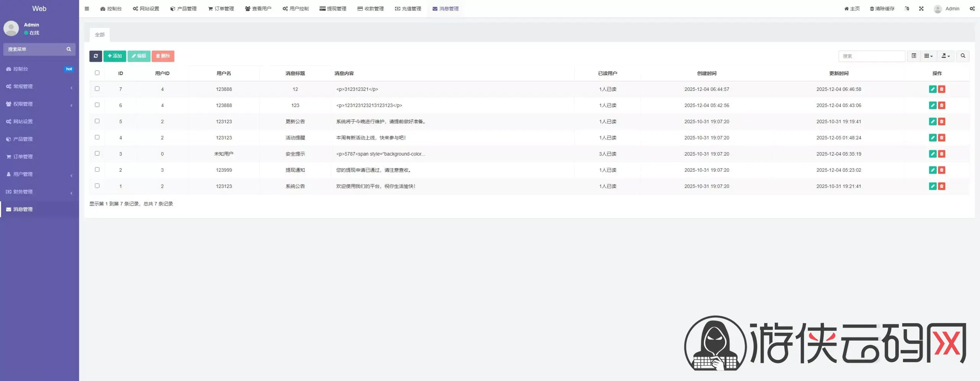
Task: Switch to the 全部 tab
Action: point(100,35)
